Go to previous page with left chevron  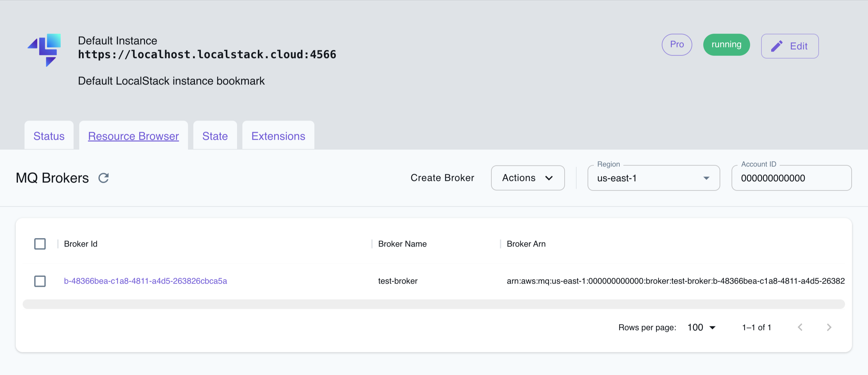pos(800,327)
